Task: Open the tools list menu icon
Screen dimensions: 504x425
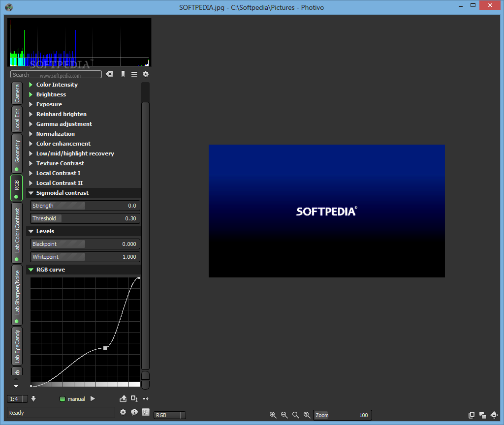Action: [x=134, y=74]
